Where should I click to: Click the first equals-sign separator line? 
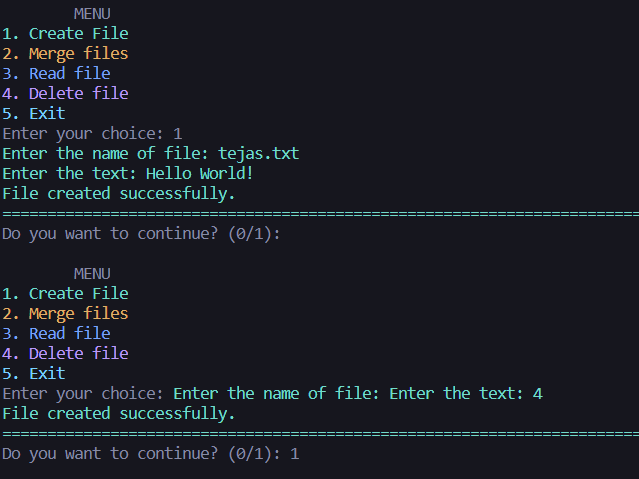[320, 214]
